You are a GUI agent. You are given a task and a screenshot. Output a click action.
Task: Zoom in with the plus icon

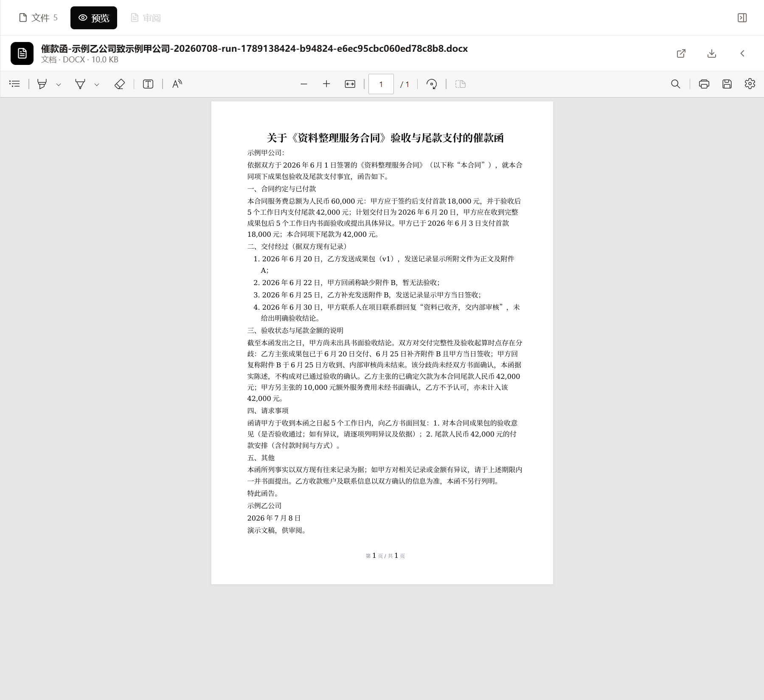(326, 84)
